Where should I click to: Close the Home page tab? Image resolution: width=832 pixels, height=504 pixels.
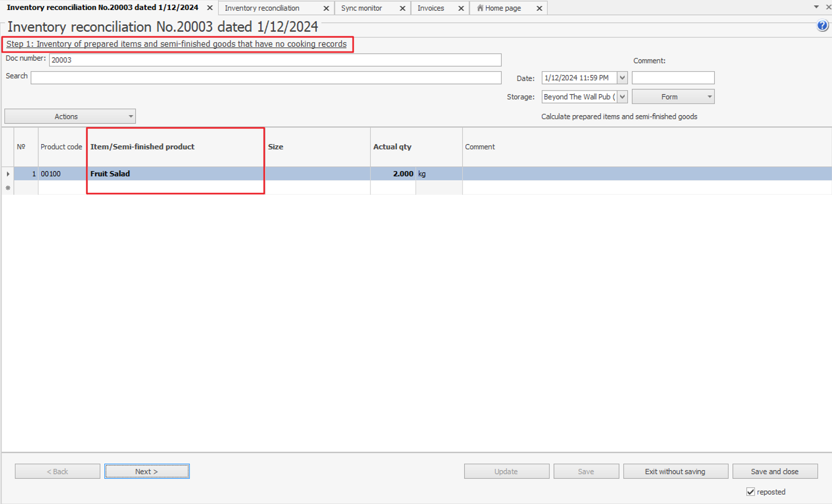[x=539, y=8]
